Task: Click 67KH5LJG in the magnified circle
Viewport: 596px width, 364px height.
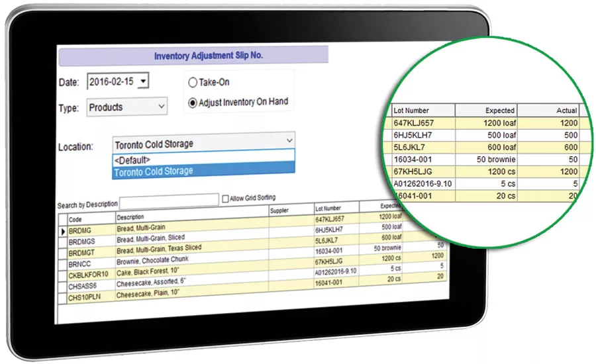Action: [413, 171]
